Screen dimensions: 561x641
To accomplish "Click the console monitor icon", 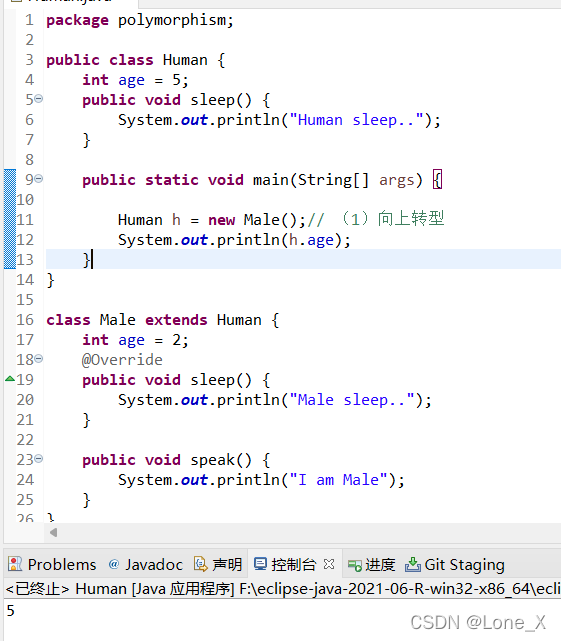I will 260,564.
